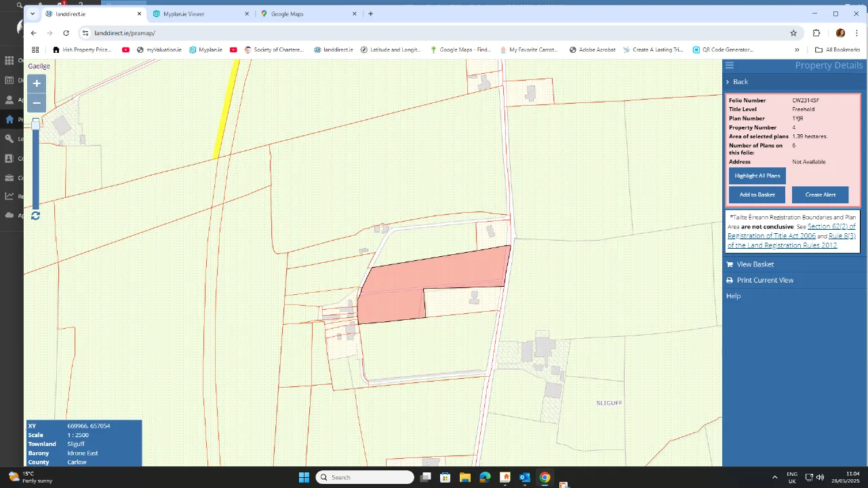
Task: Click the briefcase icon in the left sidebar
Action: pyautogui.click(x=9, y=178)
